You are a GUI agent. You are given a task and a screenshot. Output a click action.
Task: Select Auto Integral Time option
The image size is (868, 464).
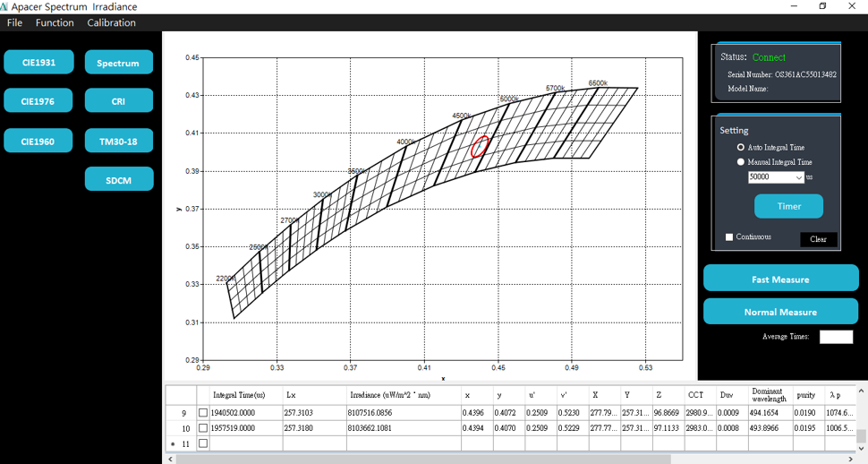[x=741, y=148]
